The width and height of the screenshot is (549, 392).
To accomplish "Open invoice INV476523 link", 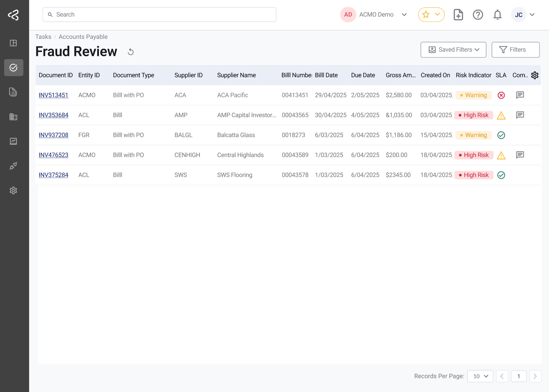I will click(x=53, y=155).
